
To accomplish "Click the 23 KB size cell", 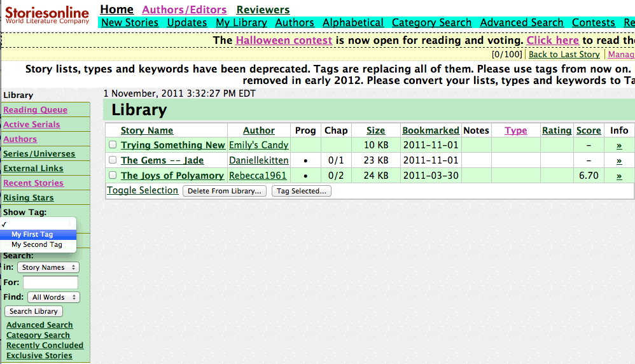I will pos(376,160).
